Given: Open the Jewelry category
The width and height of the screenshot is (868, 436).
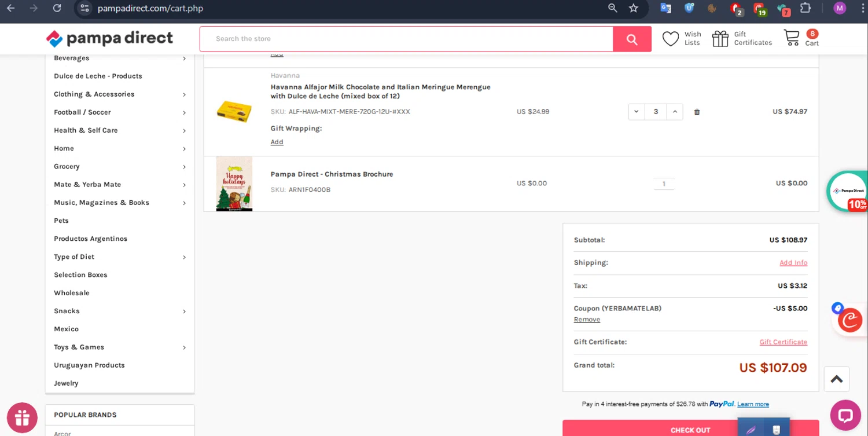Looking at the screenshot, I should tap(66, 383).
